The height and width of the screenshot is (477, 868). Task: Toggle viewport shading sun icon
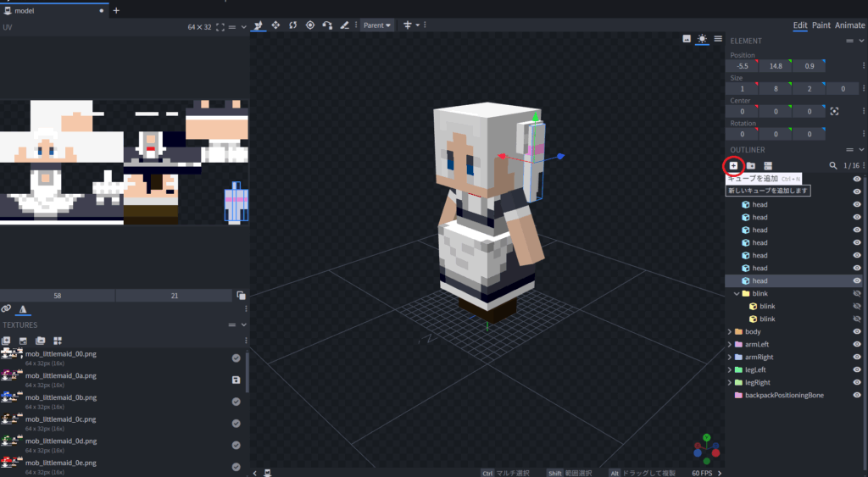[702, 39]
